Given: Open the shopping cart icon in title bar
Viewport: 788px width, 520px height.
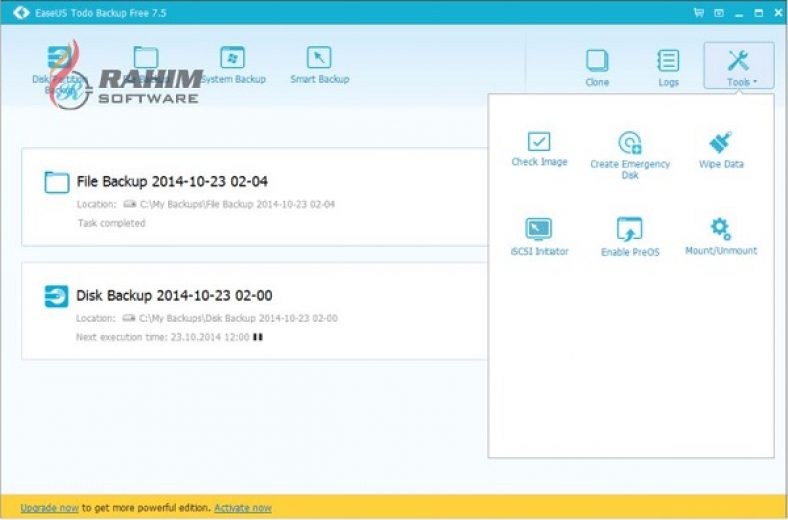Looking at the screenshot, I should tap(699, 13).
